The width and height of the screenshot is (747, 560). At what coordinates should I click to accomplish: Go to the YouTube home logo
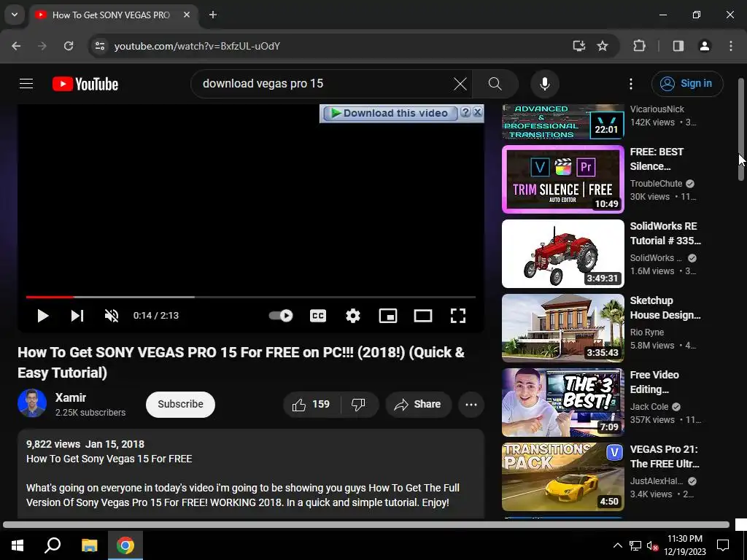85,84
